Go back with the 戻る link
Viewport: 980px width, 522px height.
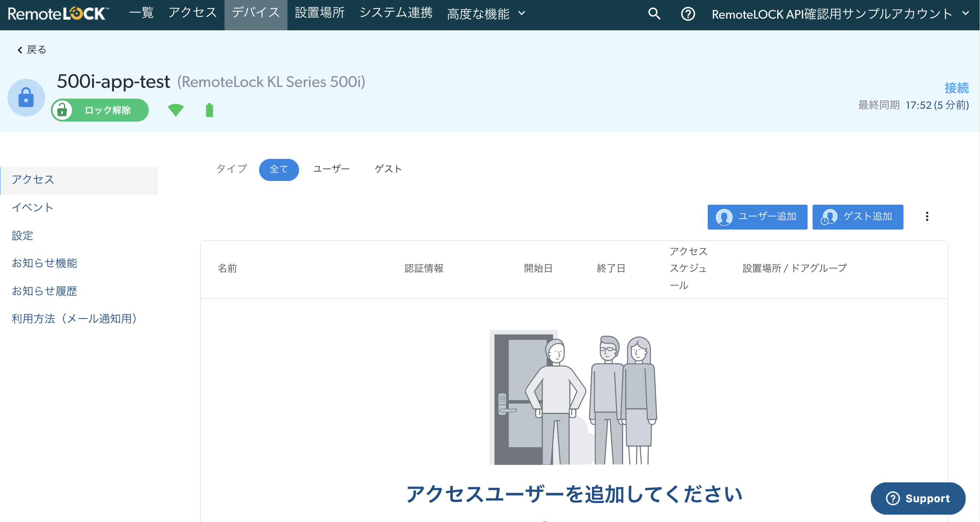(32, 50)
